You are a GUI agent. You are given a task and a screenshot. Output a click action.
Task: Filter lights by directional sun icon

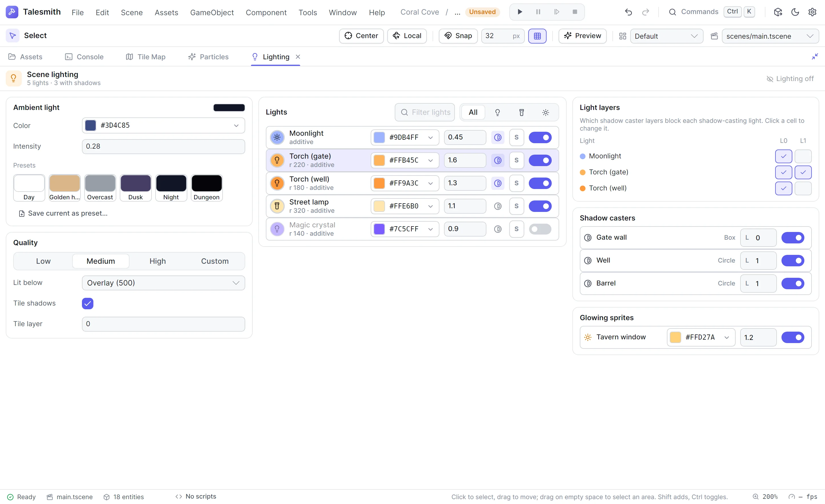(545, 113)
